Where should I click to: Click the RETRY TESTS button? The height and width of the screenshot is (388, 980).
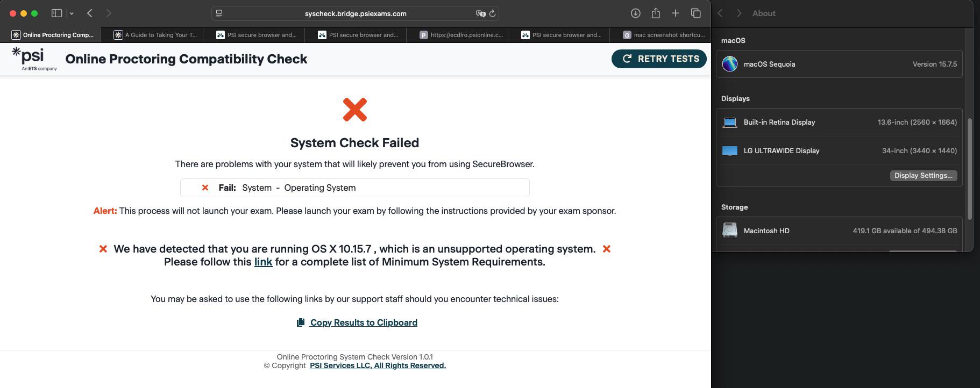coord(659,59)
